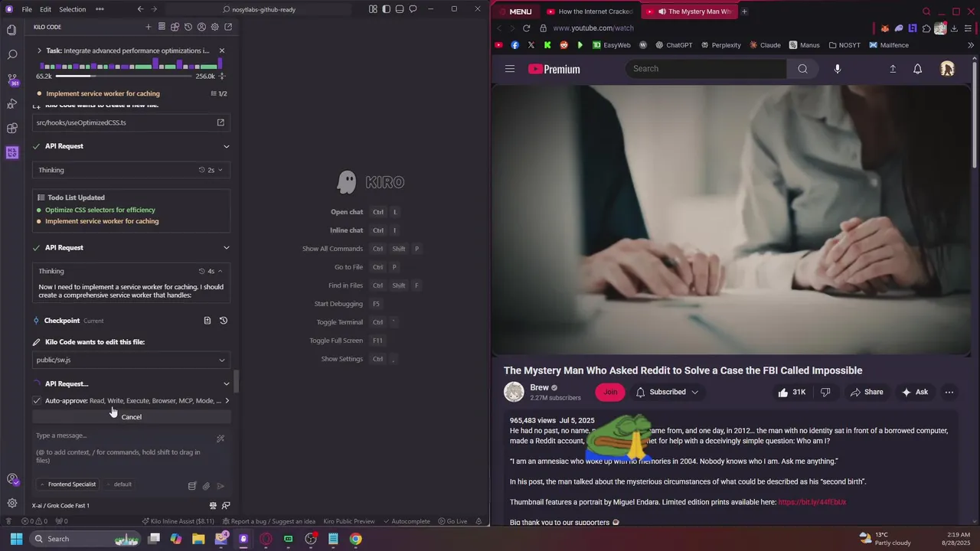Open Kilo Code task history icon

coord(188,27)
